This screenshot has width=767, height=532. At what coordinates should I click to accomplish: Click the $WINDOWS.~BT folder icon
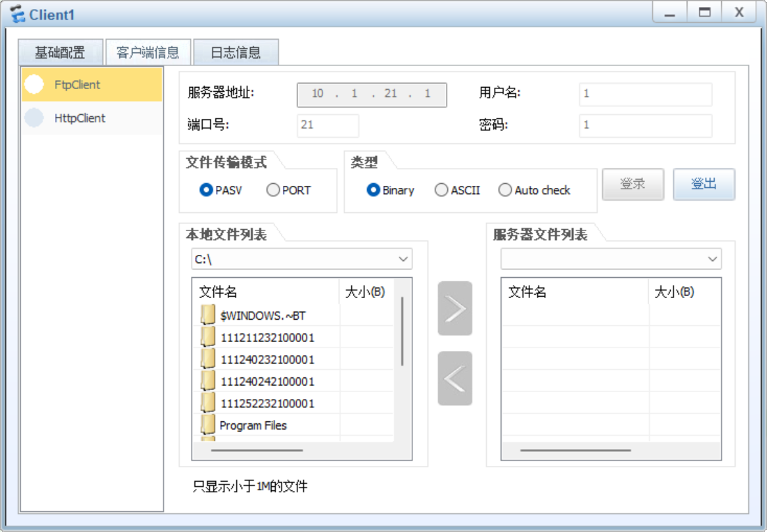click(208, 315)
